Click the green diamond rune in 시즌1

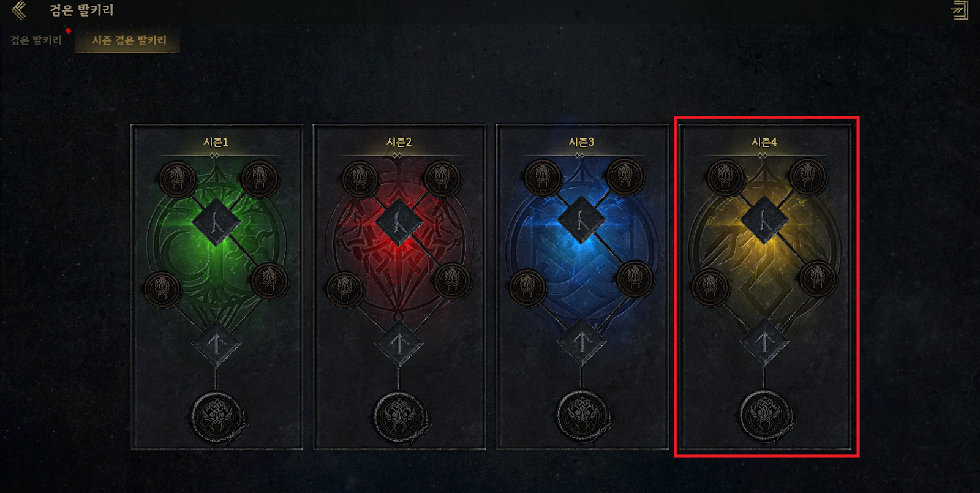click(217, 222)
